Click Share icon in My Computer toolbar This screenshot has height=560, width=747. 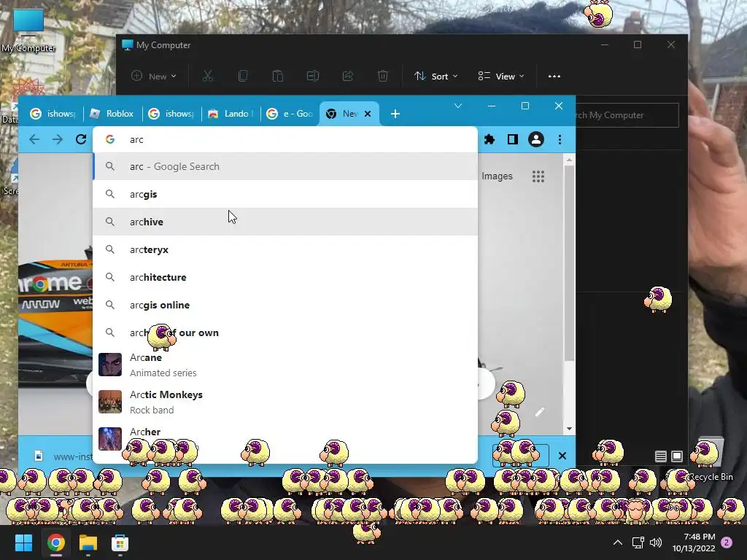[348, 76]
